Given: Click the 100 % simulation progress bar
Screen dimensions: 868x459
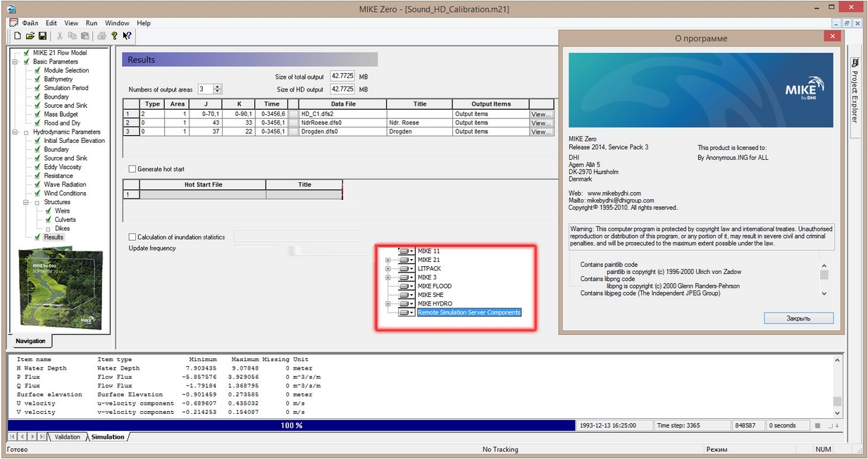Looking at the screenshot, I should click(x=291, y=425).
